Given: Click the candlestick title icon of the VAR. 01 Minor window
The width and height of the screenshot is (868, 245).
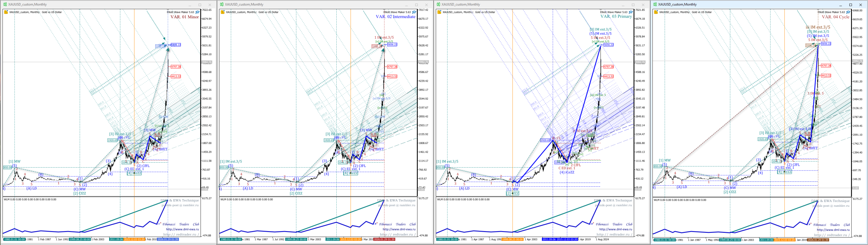Looking at the screenshot, I should [5, 4].
